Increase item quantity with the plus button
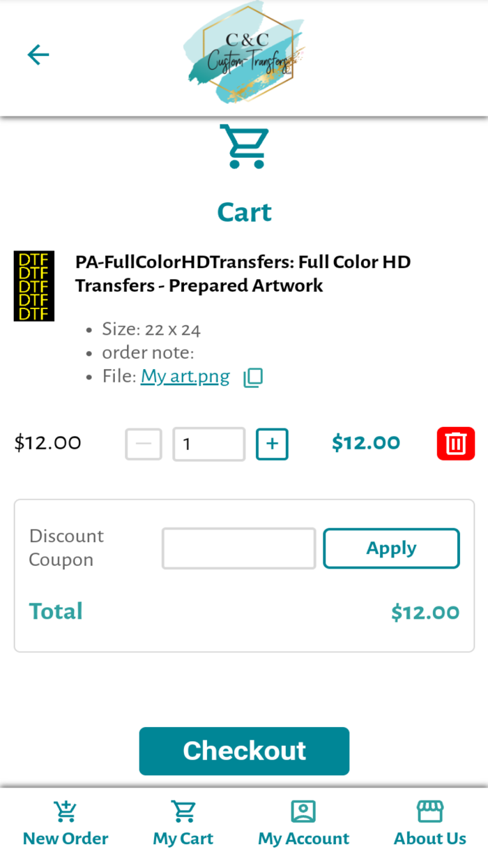 click(x=272, y=444)
